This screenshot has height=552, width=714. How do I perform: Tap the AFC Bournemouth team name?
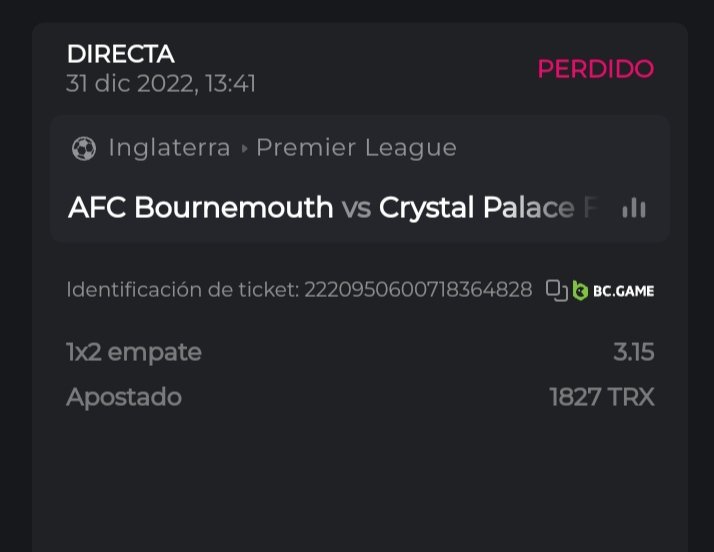coord(200,208)
